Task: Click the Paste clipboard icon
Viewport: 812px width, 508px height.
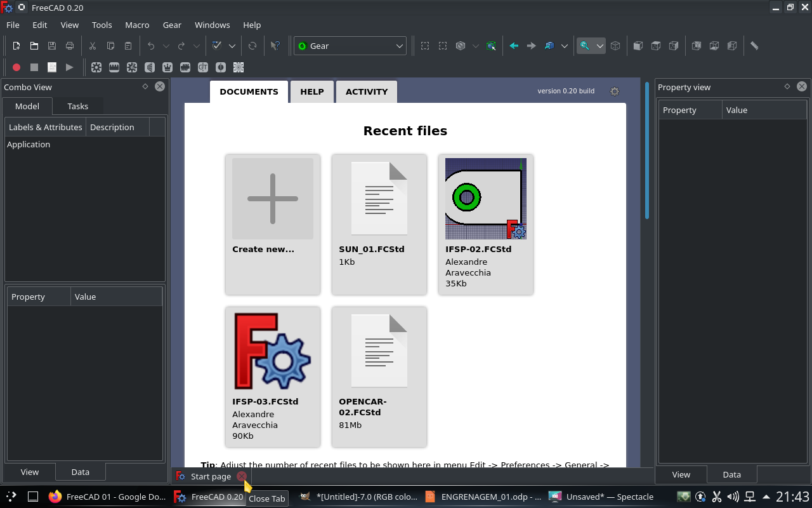Action: [x=128, y=46]
